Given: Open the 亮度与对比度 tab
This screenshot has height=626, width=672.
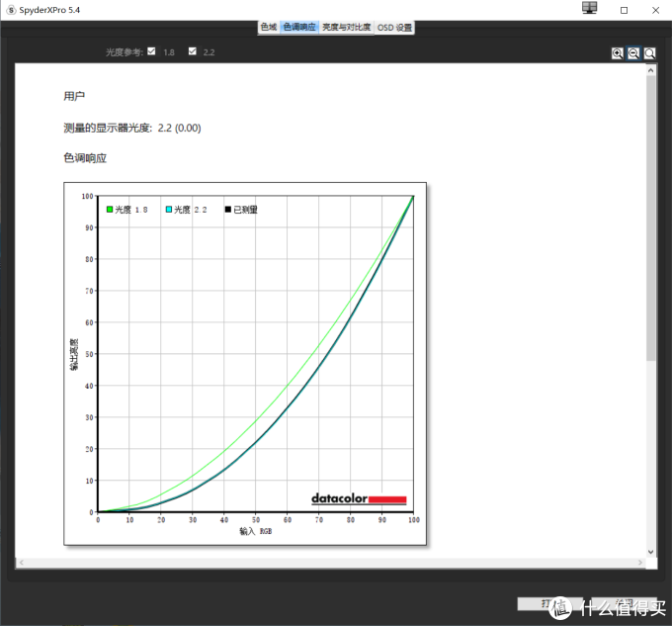Looking at the screenshot, I should (346, 27).
